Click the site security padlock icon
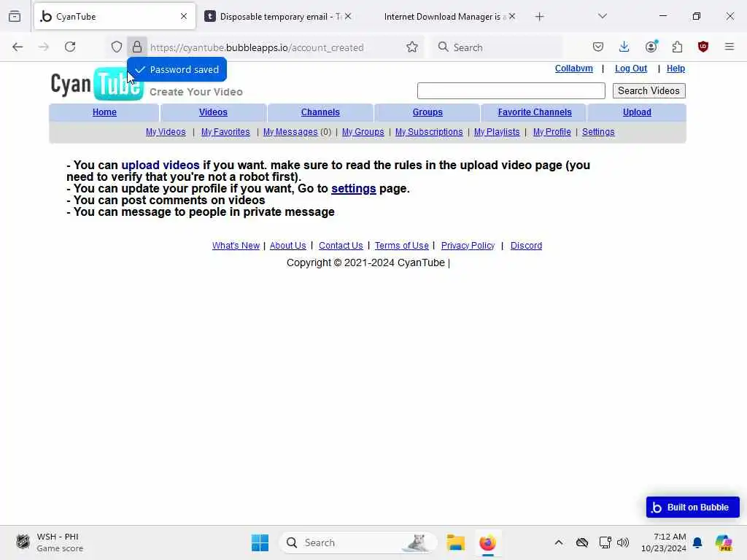 click(x=137, y=47)
